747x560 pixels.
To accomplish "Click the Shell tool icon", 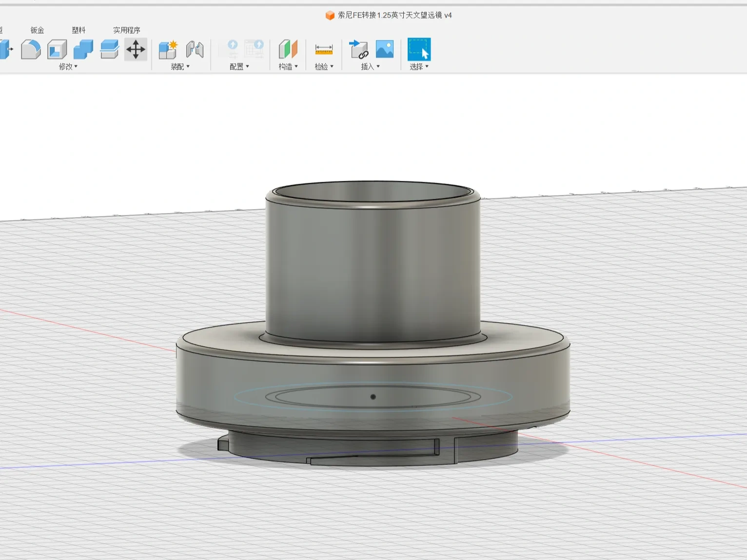I will click(57, 50).
